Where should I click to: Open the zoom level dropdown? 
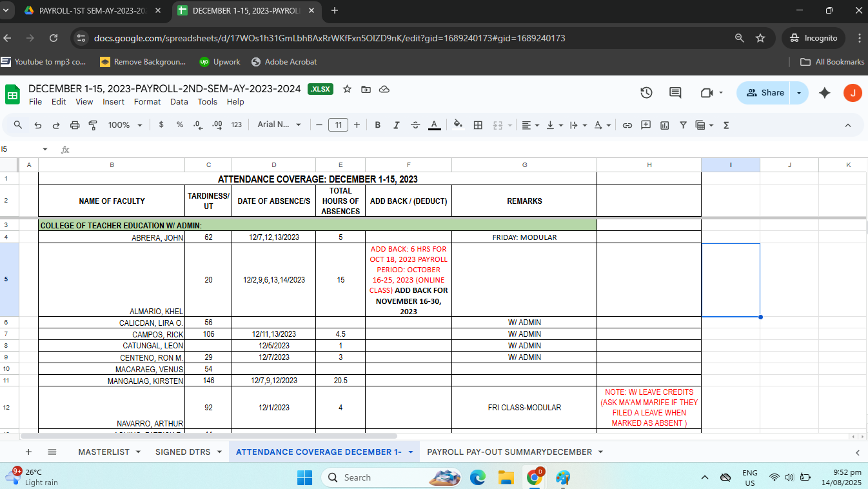tap(125, 125)
